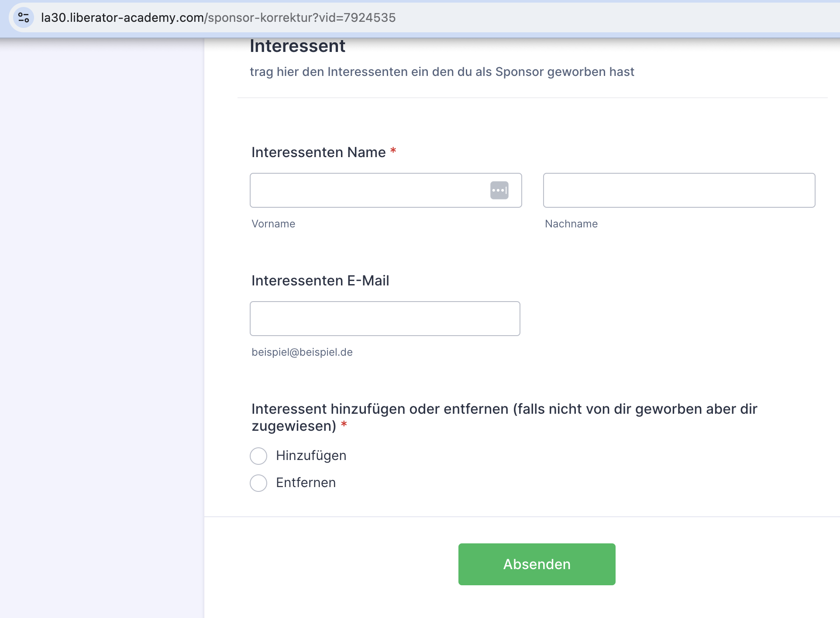Focus the Nachname input field
840x618 pixels.
click(679, 190)
